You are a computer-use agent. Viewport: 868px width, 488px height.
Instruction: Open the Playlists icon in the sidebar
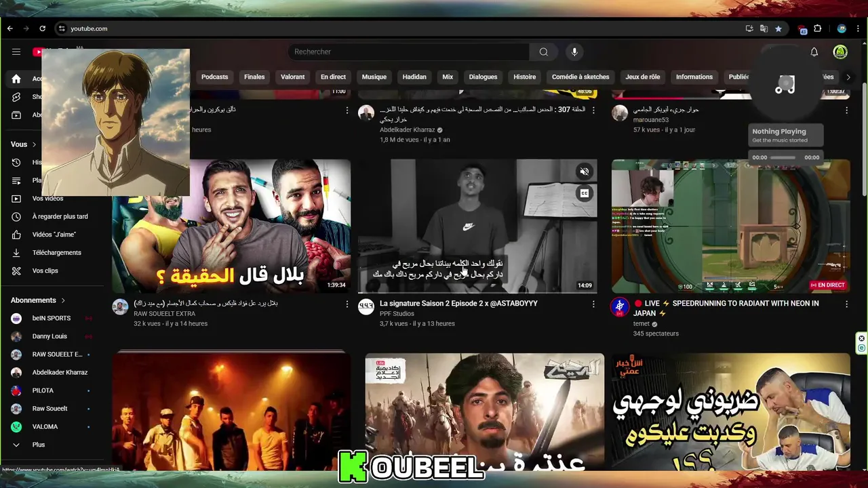tap(16, 180)
